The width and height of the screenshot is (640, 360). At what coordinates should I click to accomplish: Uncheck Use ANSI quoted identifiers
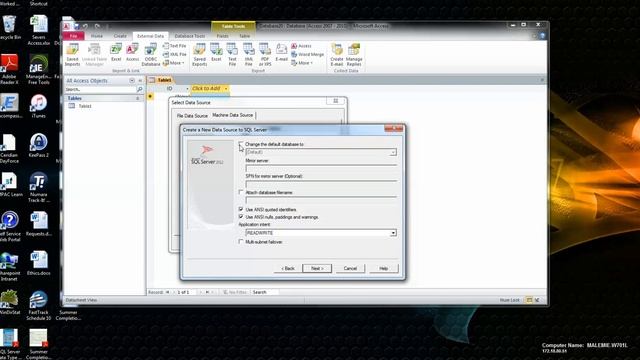click(x=241, y=209)
